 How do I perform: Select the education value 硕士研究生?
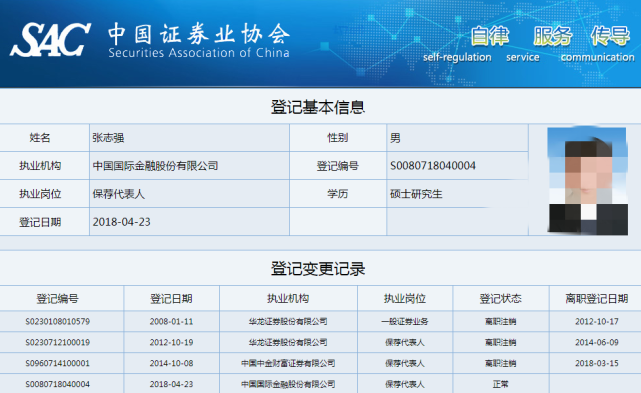[416, 194]
